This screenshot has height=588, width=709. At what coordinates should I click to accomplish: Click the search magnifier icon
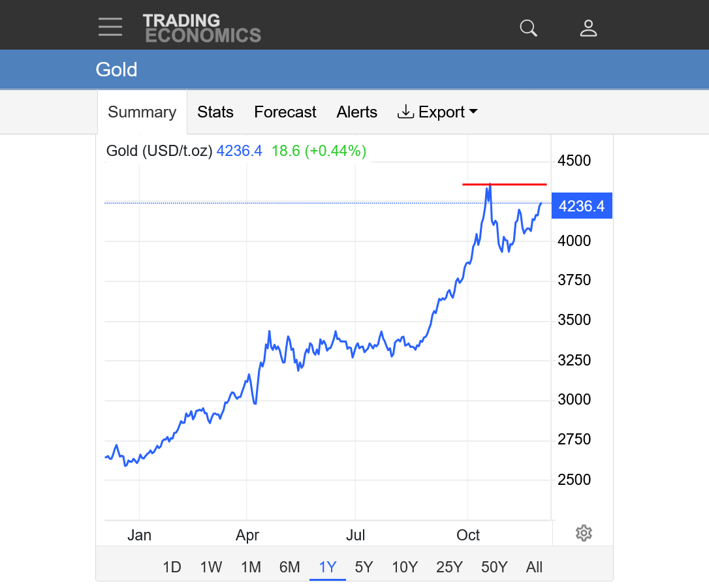(x=528, y=28)
